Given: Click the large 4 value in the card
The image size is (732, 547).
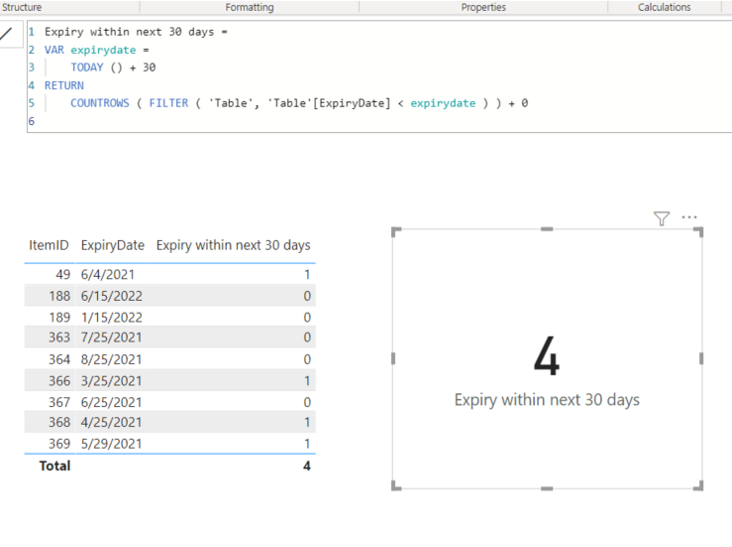Looking at the screenshot, I should 547,357.
